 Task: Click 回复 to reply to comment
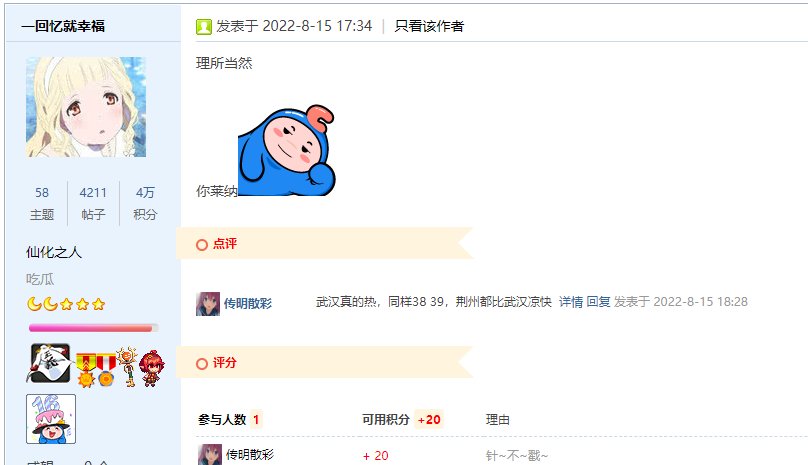tap(598, 302)
